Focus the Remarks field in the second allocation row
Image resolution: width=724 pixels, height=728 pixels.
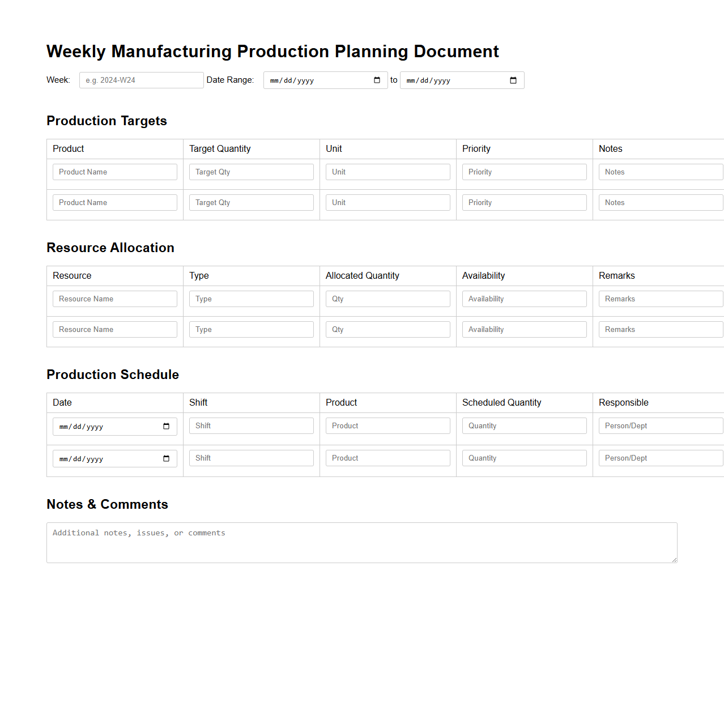click(x=660, y=329)
